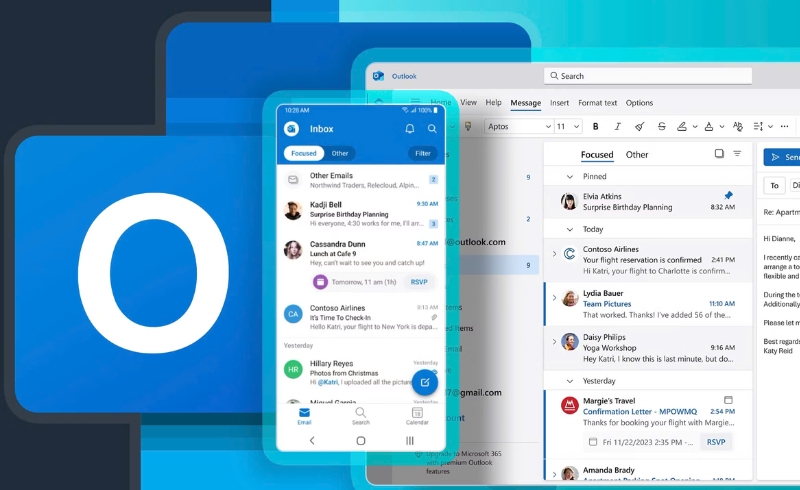Image resolution: width=800 pixels, height=490 pixels.
Task: Collapse the Pinned group
Action: click(570, 177)
